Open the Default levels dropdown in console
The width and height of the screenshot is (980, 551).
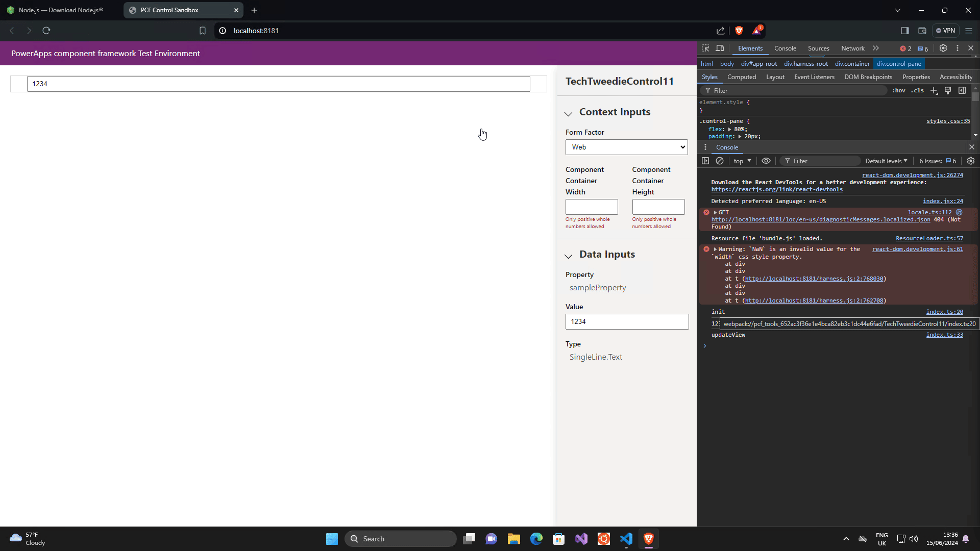886,161
